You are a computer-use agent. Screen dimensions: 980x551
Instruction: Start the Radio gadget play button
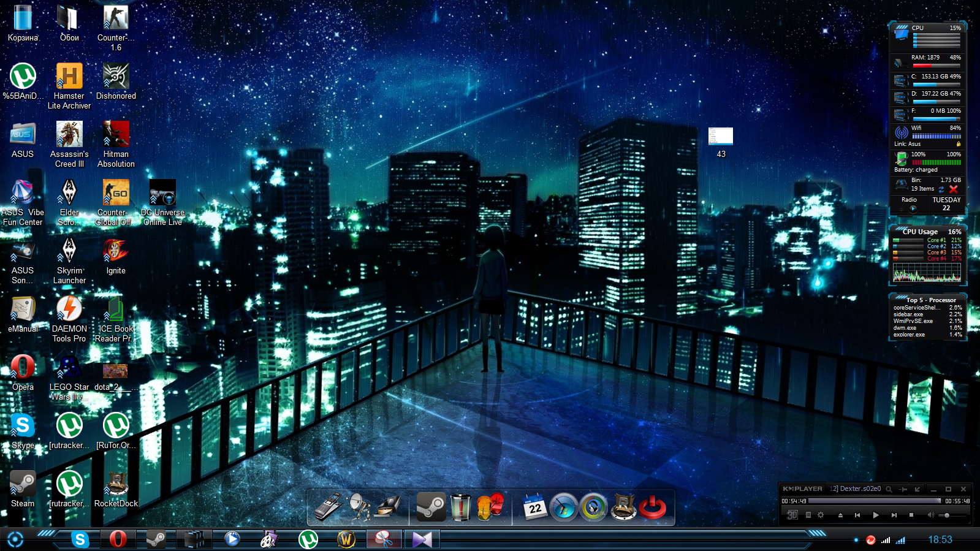point(913,208)
